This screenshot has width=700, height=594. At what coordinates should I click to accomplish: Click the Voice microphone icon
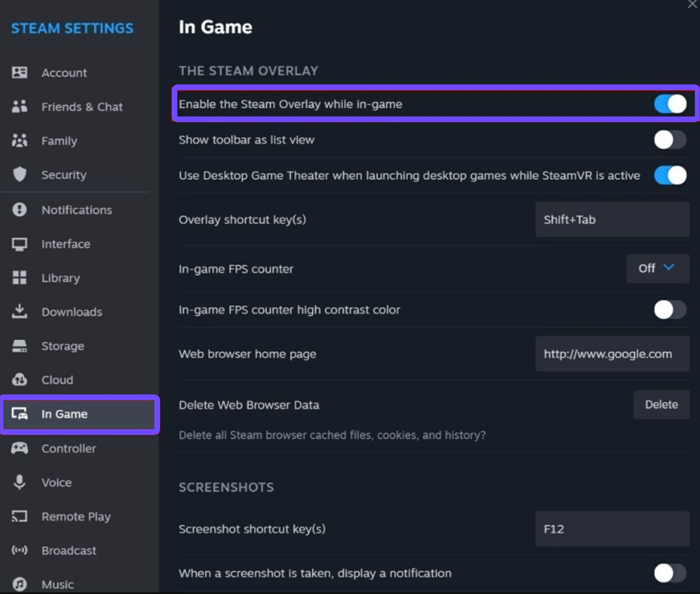[20, 482]
